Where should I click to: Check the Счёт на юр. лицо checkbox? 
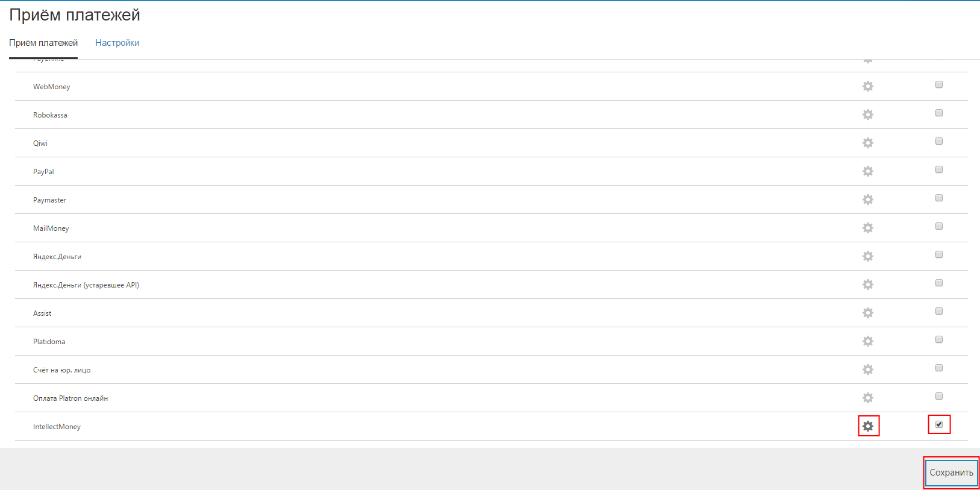pyautogui.click(x=938, y=368)
